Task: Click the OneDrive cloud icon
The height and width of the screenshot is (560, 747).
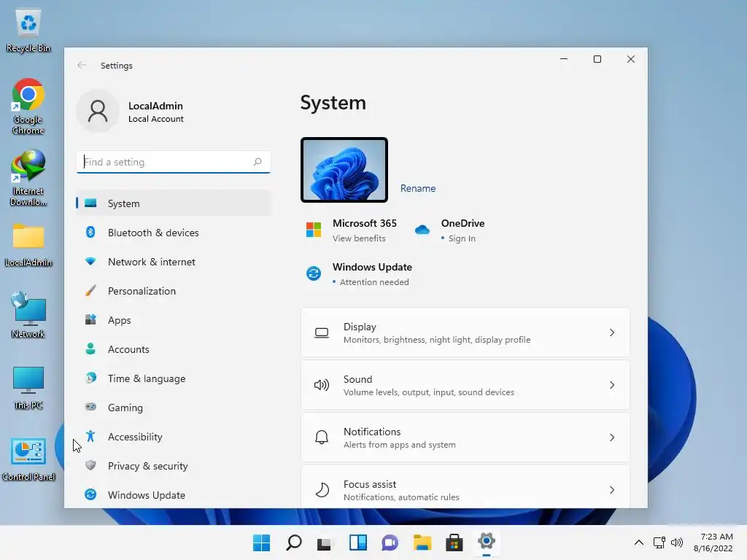Action: click(422, 230)
